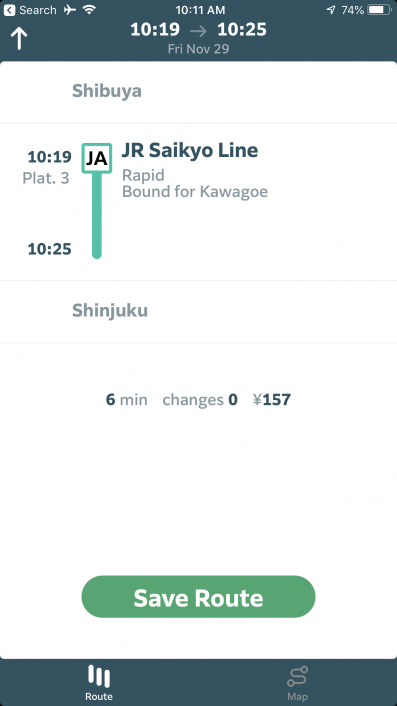Tap the JR Saikyo Line title
Viewport: 397px width, 706px height.
coord(190,150)
